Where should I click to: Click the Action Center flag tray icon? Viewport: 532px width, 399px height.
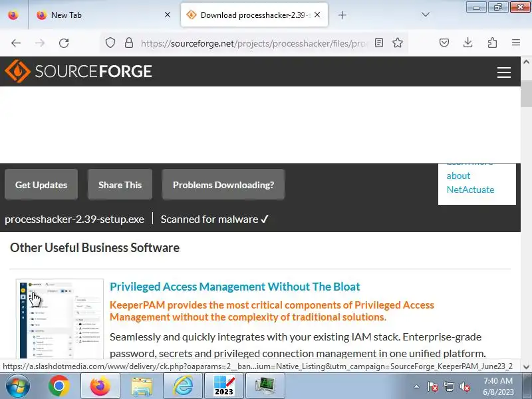(x=433, y=386)
